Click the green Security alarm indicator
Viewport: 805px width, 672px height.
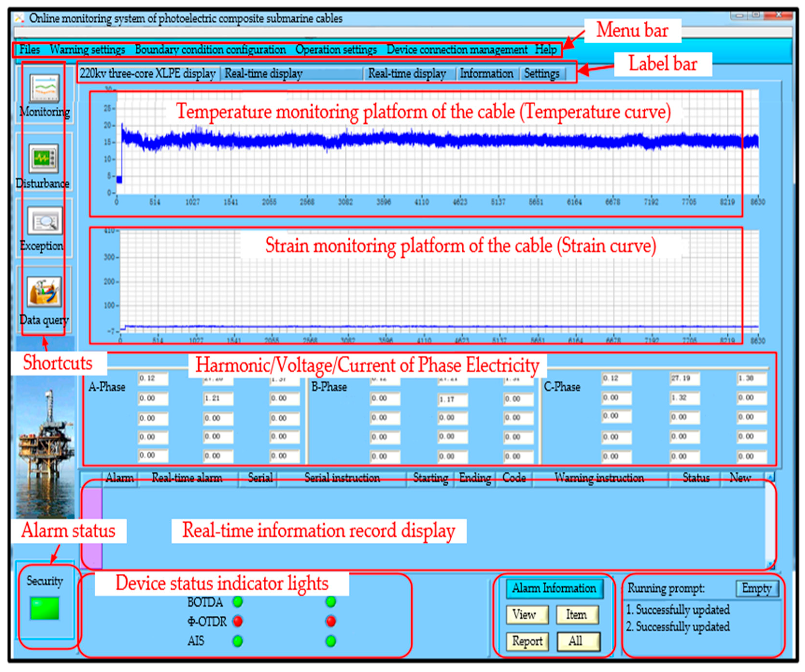[x=45, y=608]
